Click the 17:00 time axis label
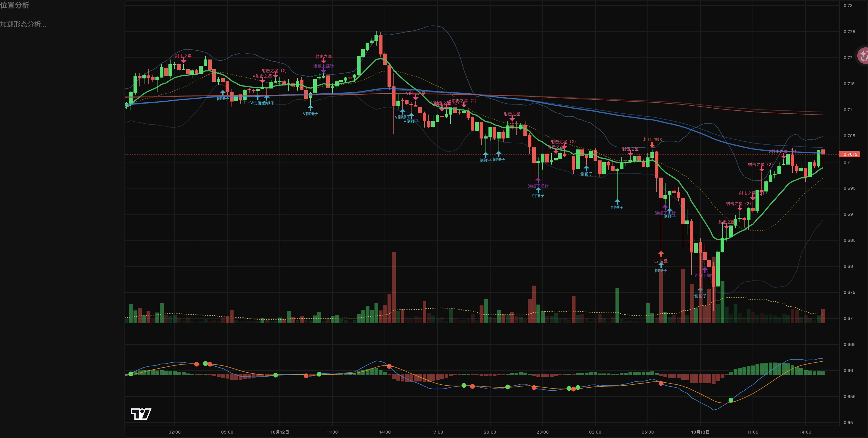The width and height of the screenshot is (868, 438). point(437,432)
